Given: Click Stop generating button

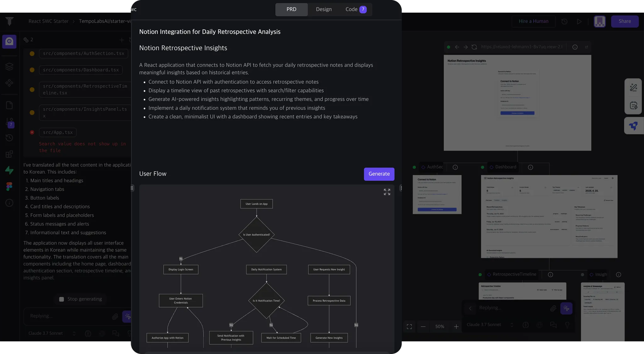Looking at the screenshot, I should (x=80, y=299).
